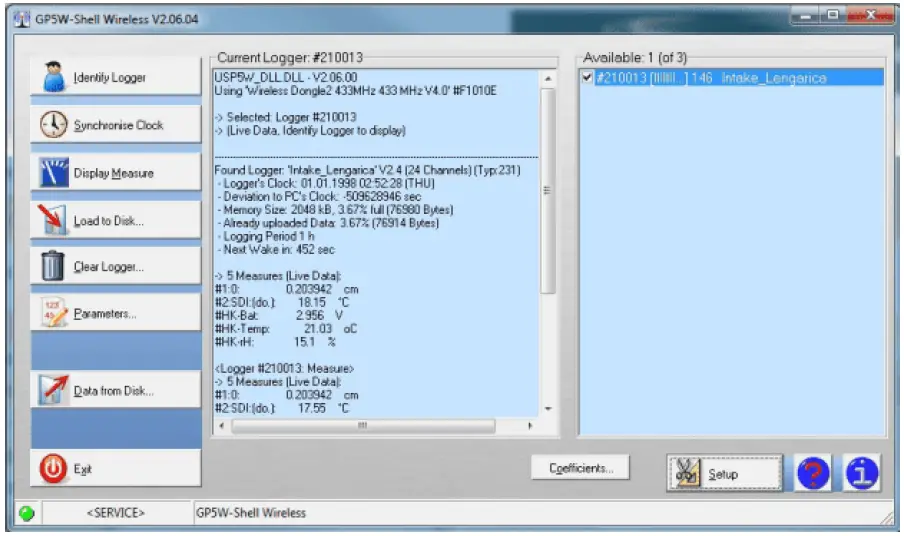Click the Load to Disk arrow icon
The height and width of the screenshot is (536, 904).
(x=53, y=220)
